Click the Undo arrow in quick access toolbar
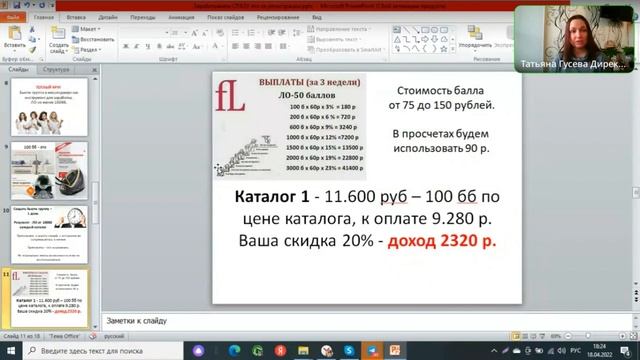640x360 pixels. [28, 5]
